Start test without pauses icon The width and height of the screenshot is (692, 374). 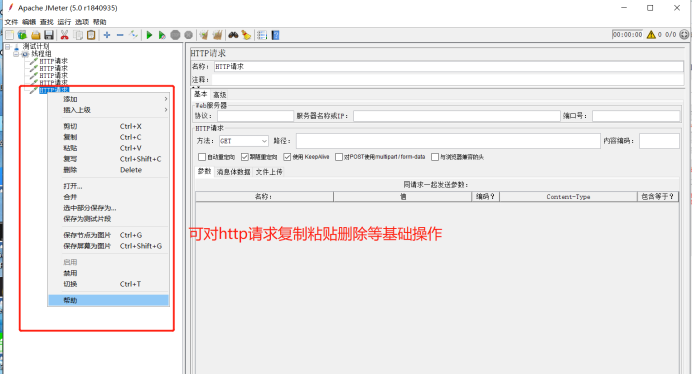point(162,35)
